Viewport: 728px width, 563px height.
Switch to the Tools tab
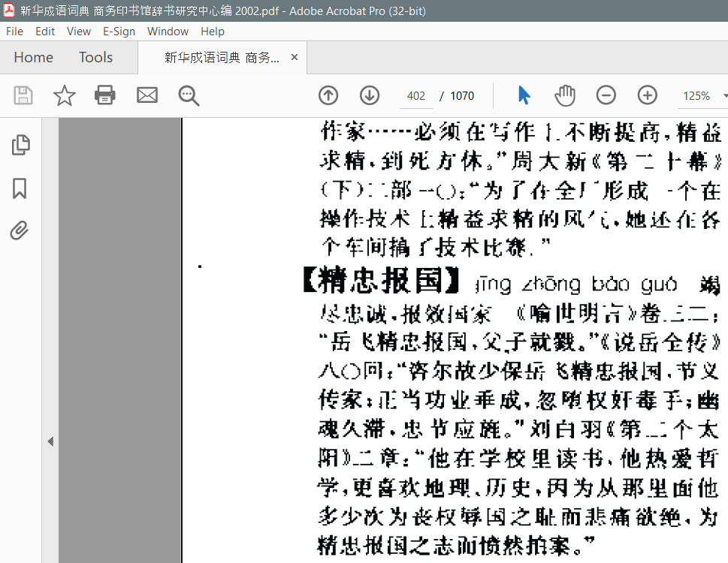pyautogui.click(x=95, y=58)
